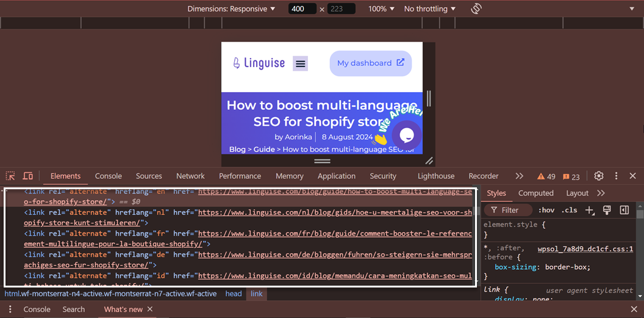
Task: Click the warnings count 49 icon
Action: (546, 176)
